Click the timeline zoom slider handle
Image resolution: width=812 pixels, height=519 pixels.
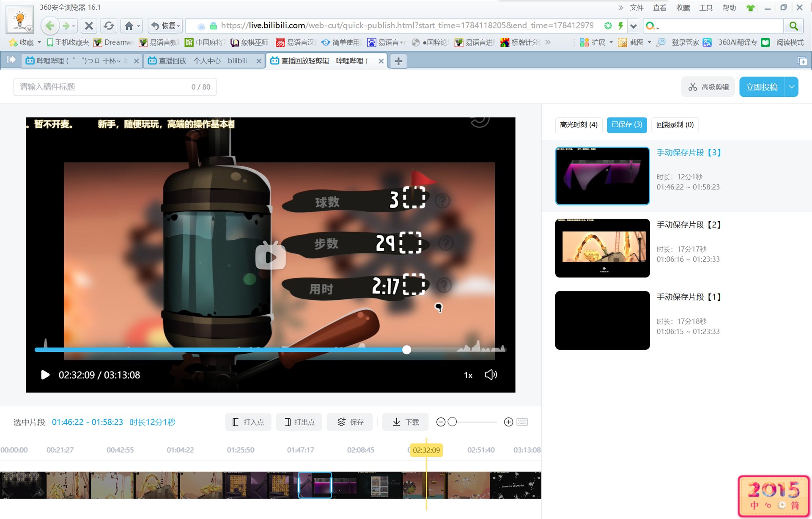pyautogui.click(x=452, y=422)
